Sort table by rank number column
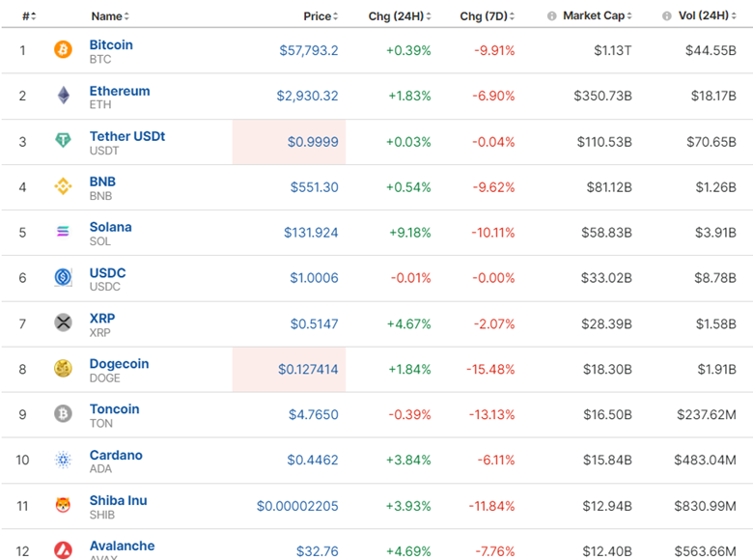The height and width of the screenshot is (560, 753). pyautogui.click(x=29, y=16)
